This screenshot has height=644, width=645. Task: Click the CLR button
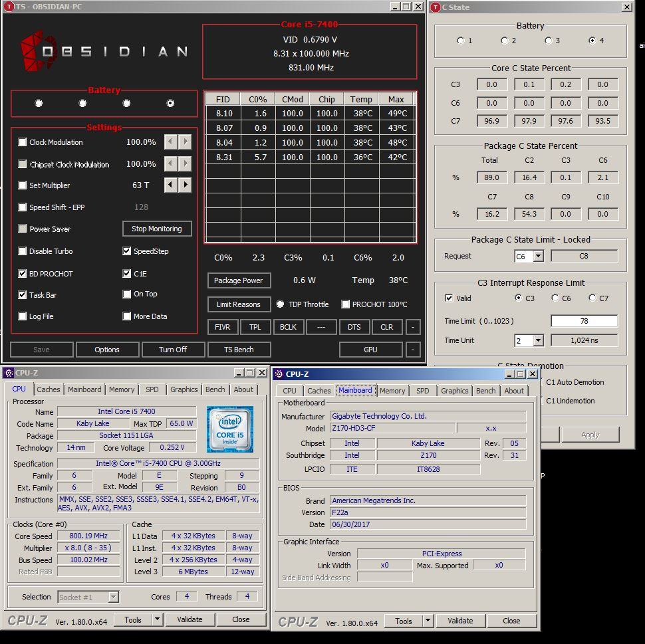pyautogui.click(x=387, y=327)
